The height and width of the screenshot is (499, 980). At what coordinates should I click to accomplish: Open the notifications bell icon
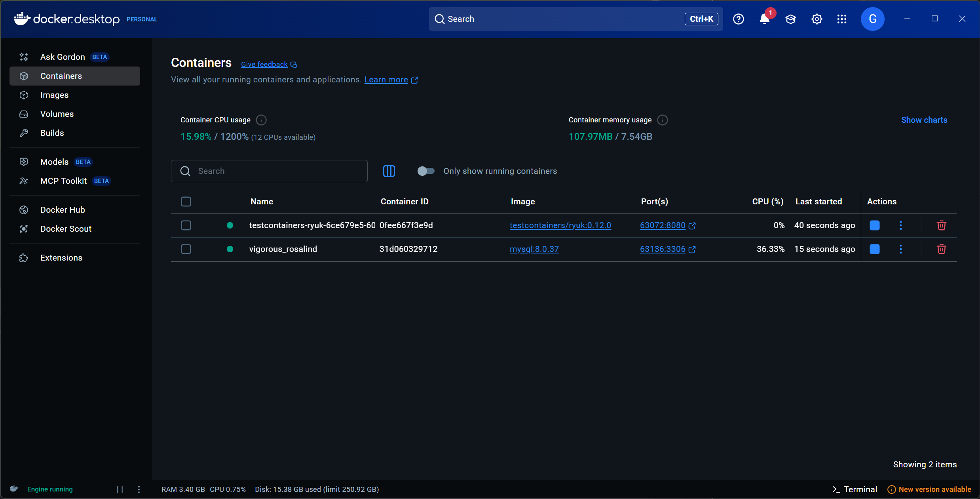(764, 19)
